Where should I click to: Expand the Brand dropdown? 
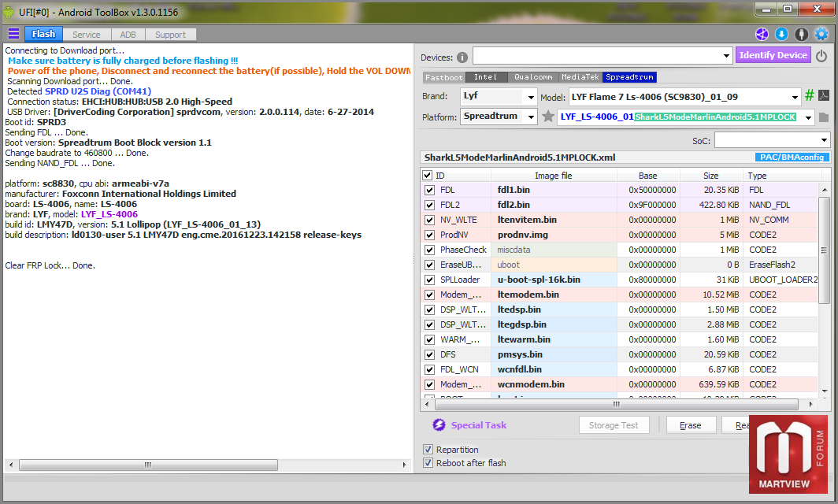pos(531,97)
